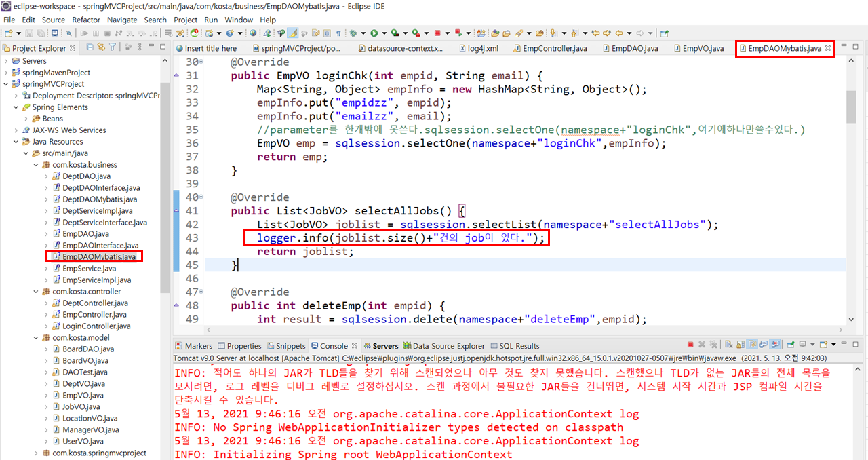
Task: Expand com.kosta.springmvcproject package
Action: coord(37,453)
